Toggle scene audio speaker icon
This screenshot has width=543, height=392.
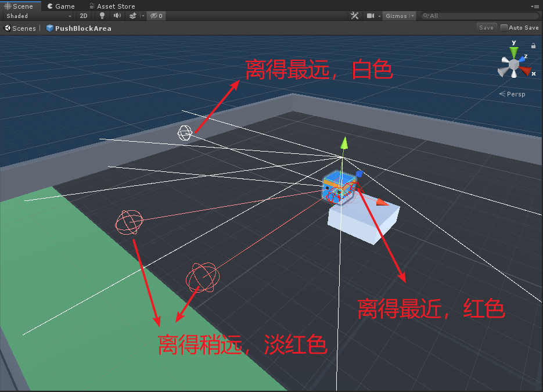click(x=117, y=16)
